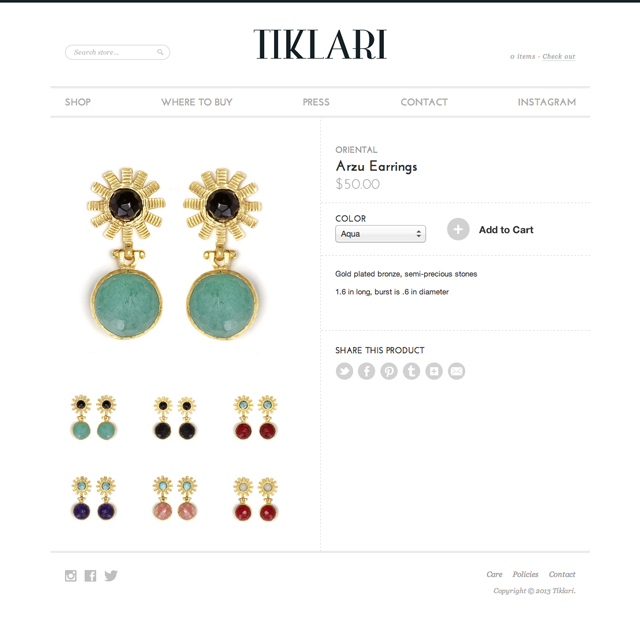
Task: Open the PRESS menu item
Action: [316, 102]
